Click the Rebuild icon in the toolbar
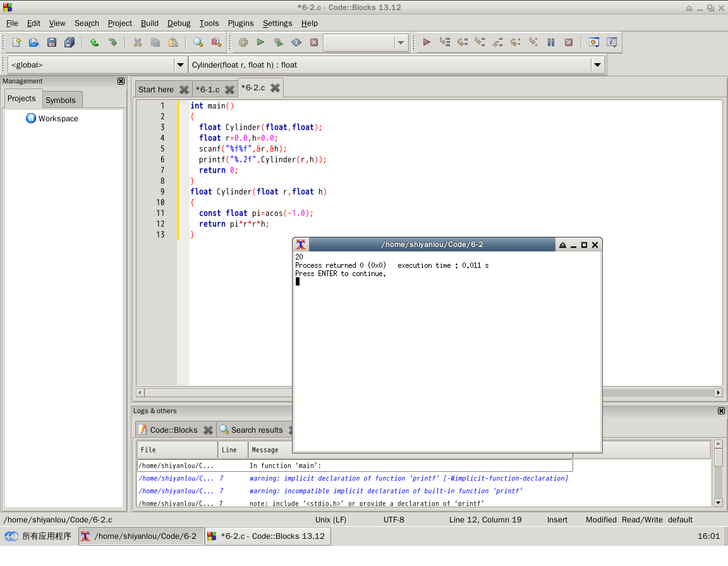The height and width of the screenshot is (566, 728). point(296,42)
